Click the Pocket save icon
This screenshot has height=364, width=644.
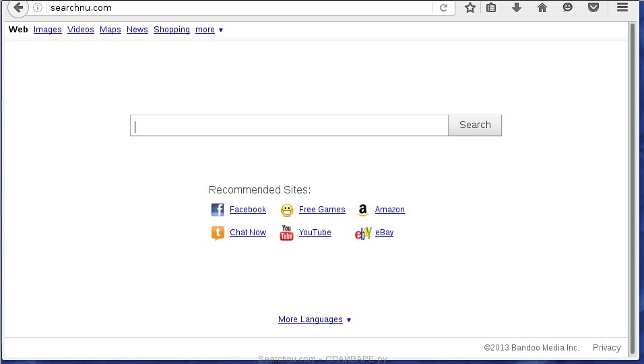593,8
